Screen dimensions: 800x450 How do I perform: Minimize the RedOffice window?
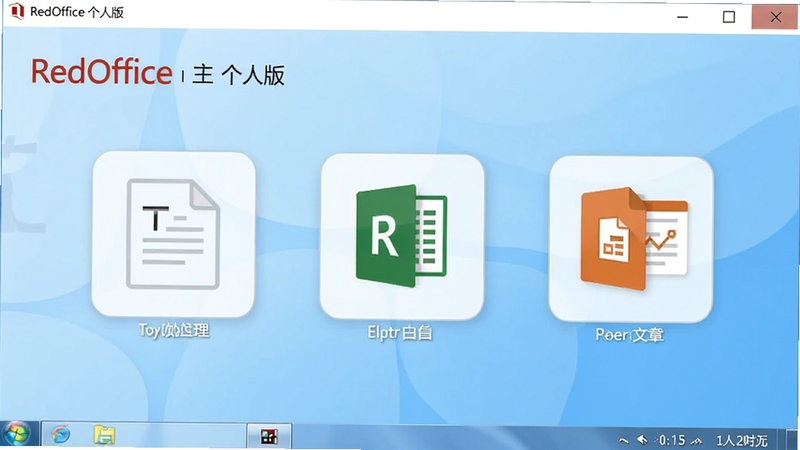(x=682, y=17)
